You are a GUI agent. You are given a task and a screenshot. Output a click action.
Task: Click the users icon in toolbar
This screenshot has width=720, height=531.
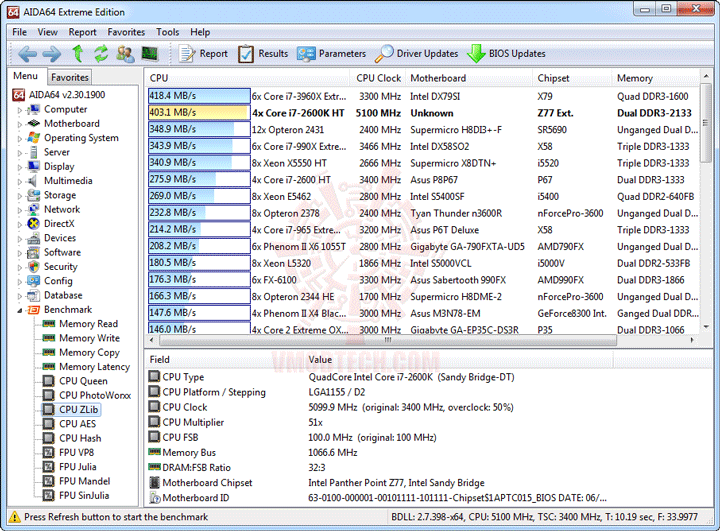tap(125, 54)
